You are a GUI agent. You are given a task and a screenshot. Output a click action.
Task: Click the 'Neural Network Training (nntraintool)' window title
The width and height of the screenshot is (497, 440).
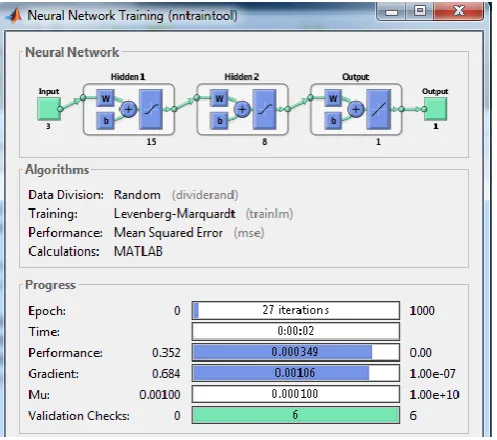tap(132, 15)
